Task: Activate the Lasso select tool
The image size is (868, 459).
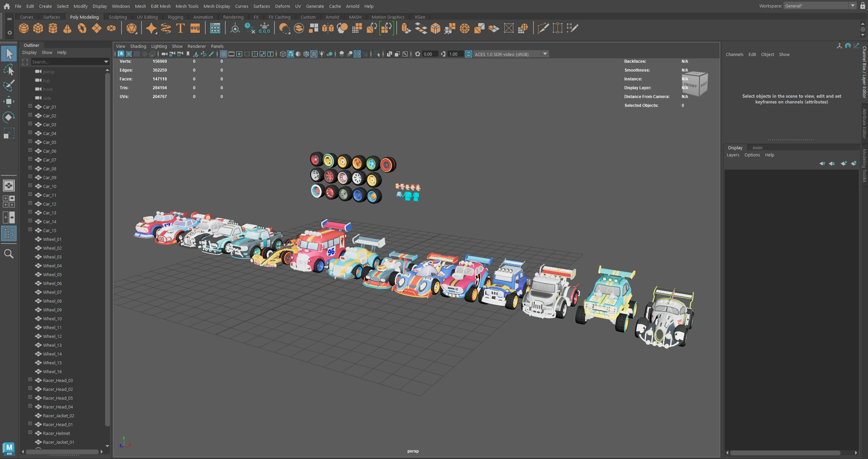Action: point(9,70)
